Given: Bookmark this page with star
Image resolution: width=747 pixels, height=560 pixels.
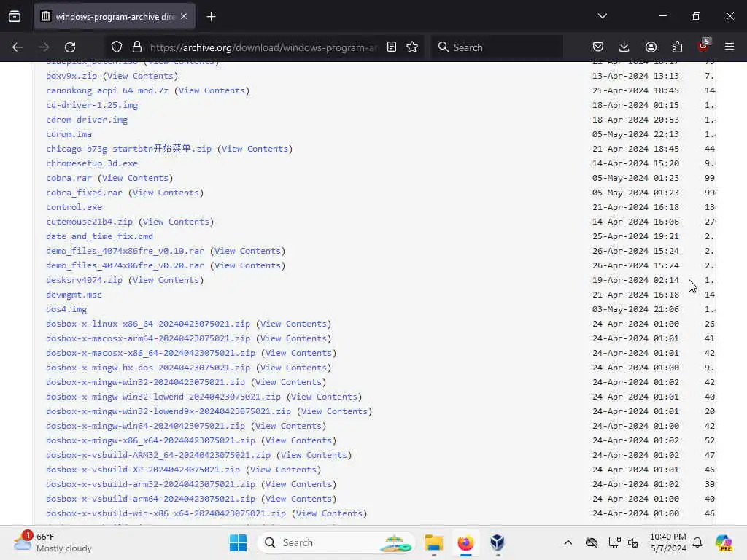Looking at the screenshot, I should pos(412,47).
